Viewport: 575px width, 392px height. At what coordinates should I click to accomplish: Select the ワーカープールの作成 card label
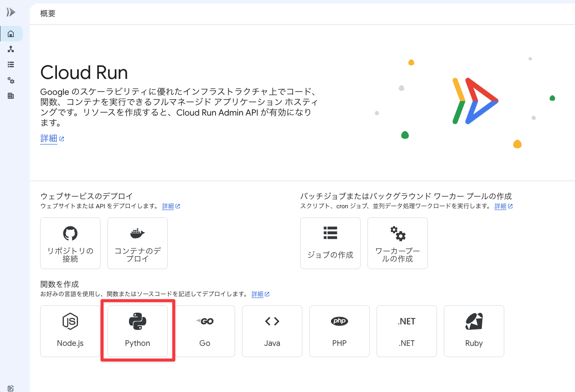coord(398,255)
